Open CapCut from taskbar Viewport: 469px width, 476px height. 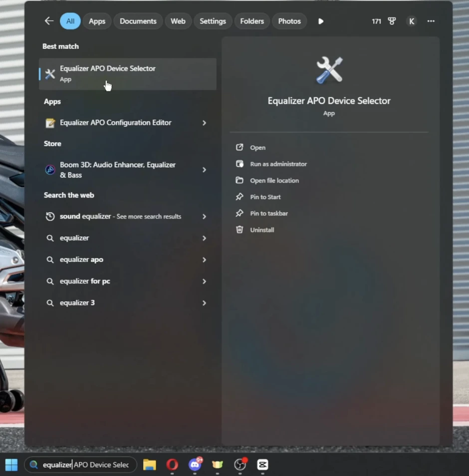[x=262, y=465]
